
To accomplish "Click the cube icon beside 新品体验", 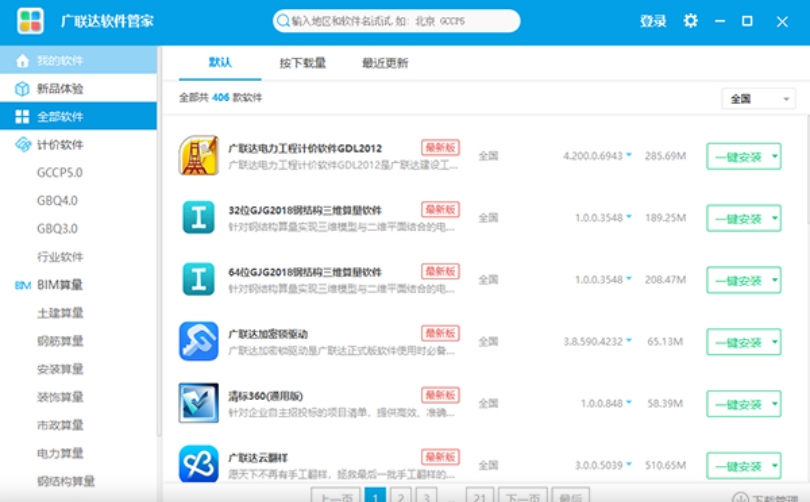I will click(x=22, y=89).
